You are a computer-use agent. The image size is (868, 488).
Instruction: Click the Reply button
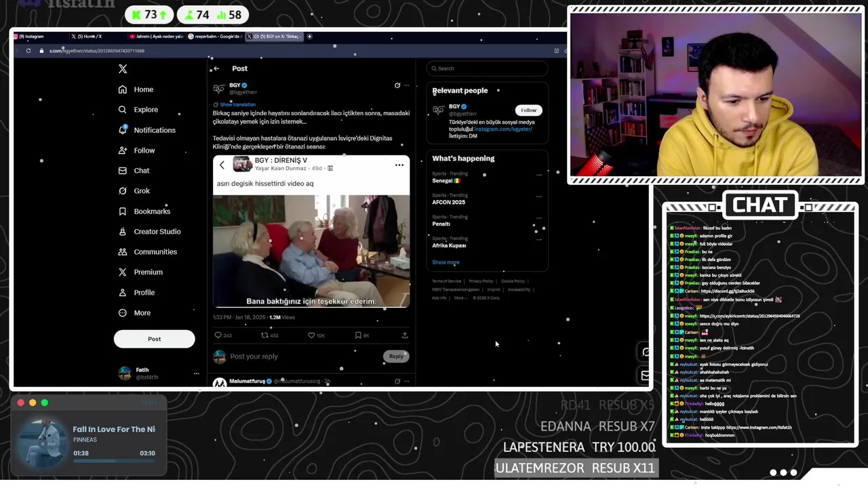(x=396, y=356)
